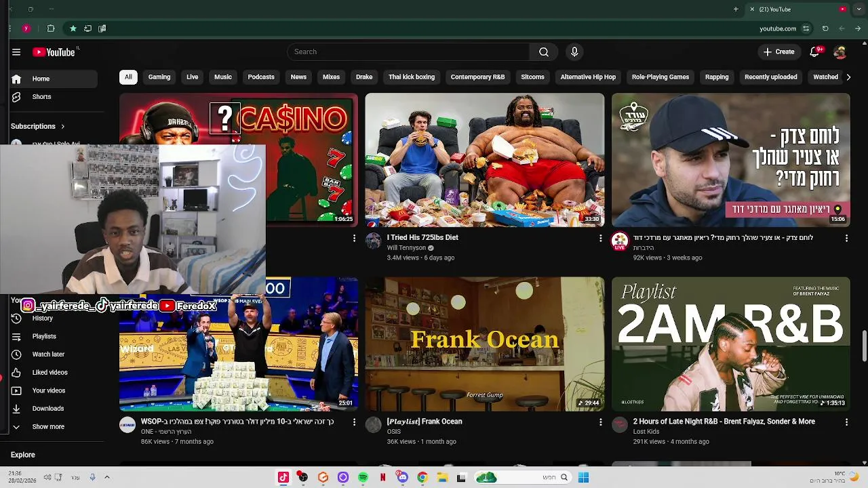
Task: Select the Alternative Hip Hop chip
Action: pos(588,77)
